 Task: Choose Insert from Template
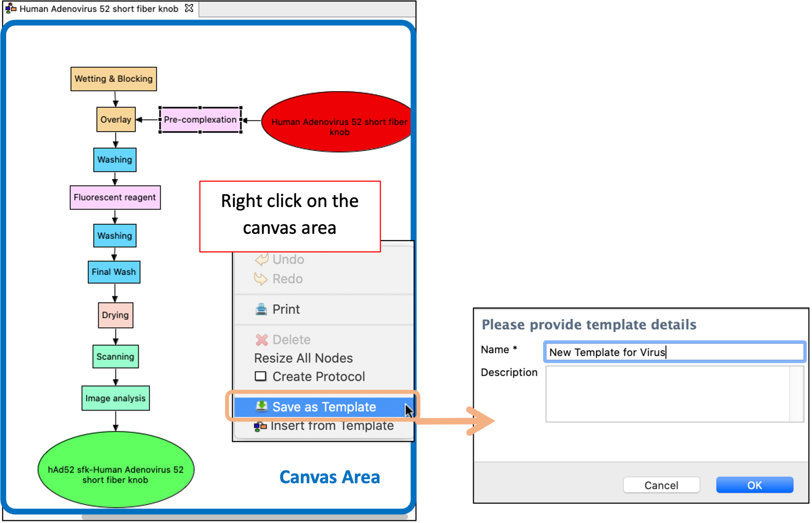[324, 426]
